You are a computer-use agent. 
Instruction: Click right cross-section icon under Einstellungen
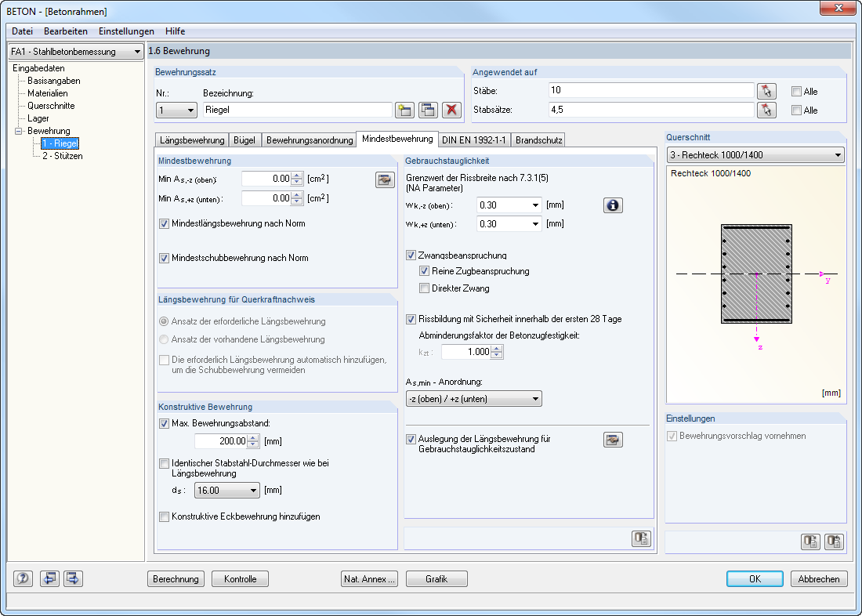click(834, 542)
